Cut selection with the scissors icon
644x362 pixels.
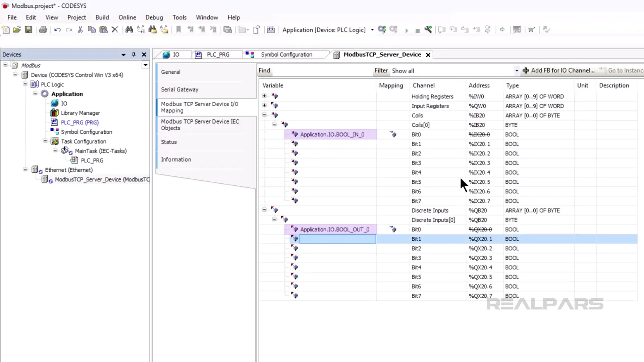[x=80, y=29]
